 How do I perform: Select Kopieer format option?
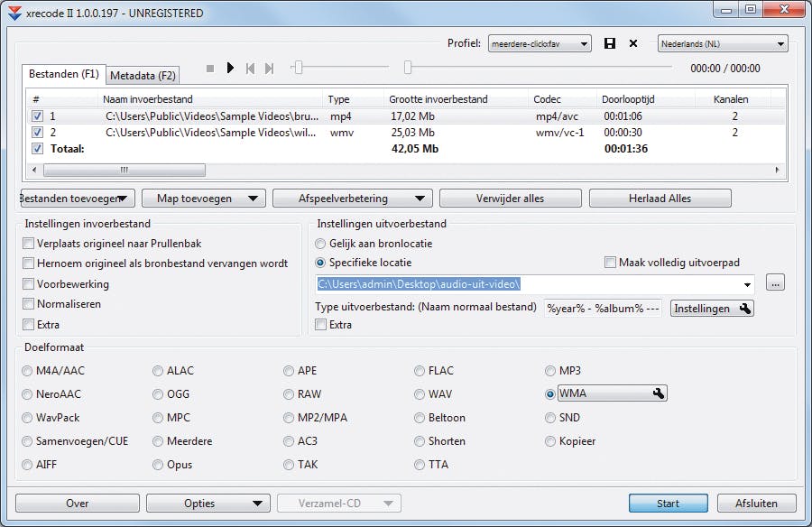(550, 441)
